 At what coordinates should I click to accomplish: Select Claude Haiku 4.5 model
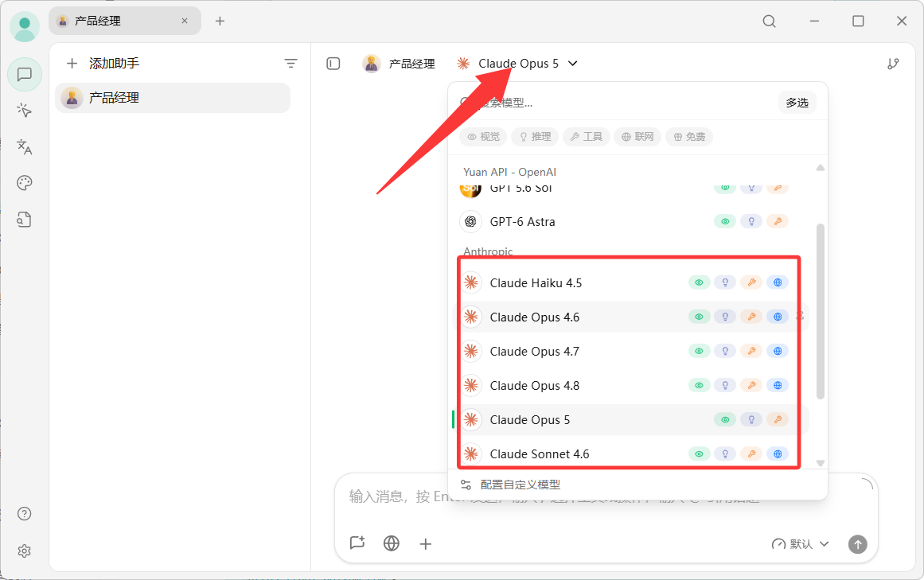click(630, 283)
